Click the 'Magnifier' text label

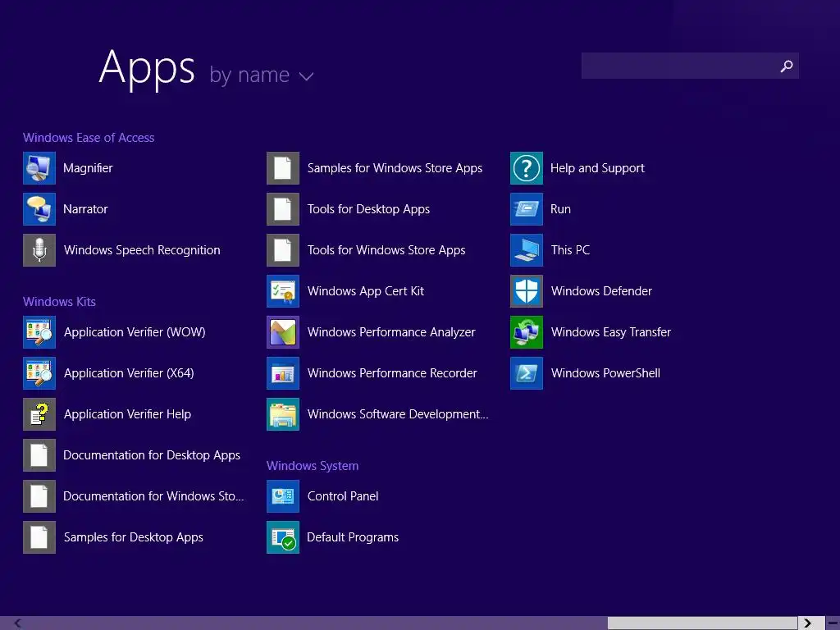88,168
